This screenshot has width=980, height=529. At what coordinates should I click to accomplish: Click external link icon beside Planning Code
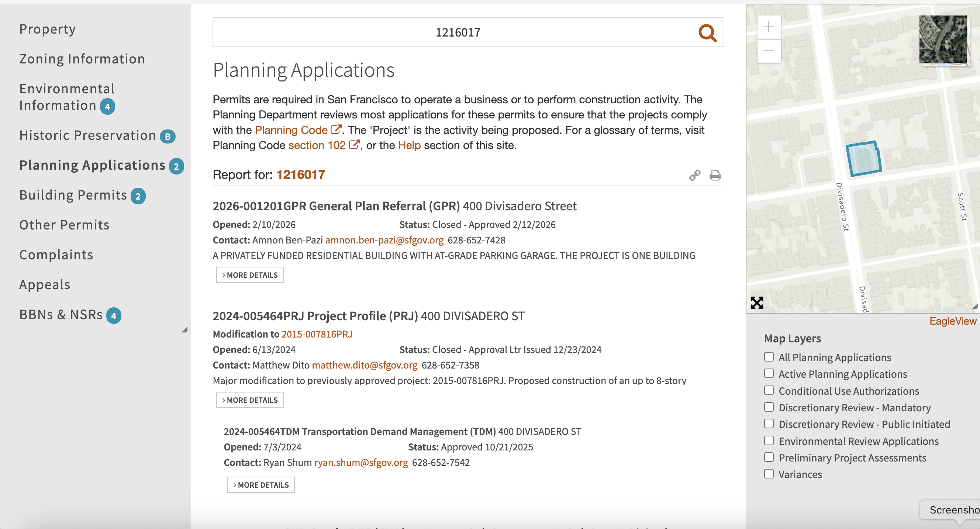335,130
